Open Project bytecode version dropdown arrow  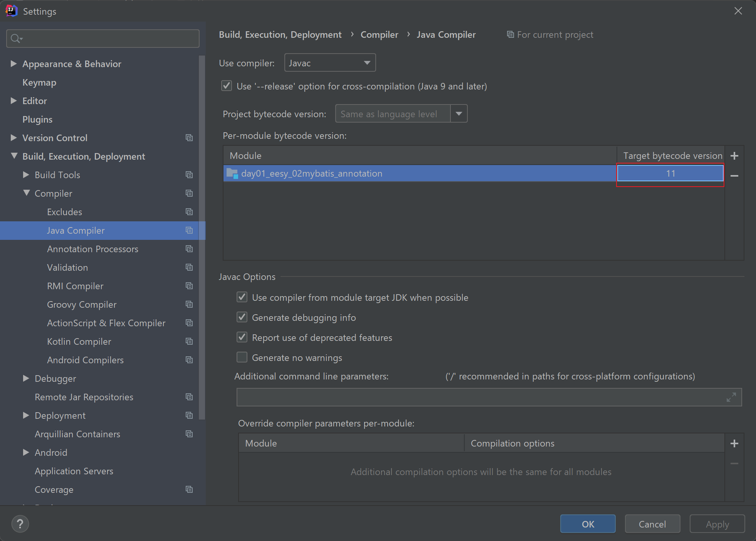point(459,114)
